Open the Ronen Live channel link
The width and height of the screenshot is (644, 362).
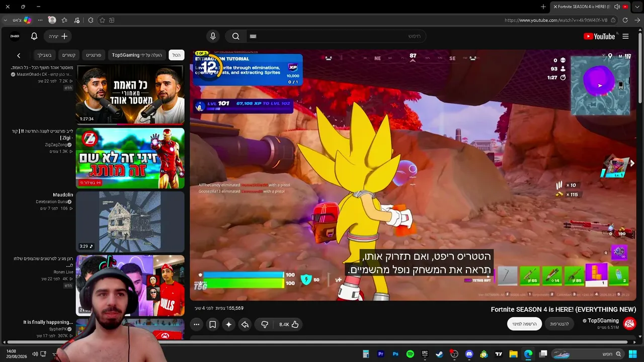[64, 272]
